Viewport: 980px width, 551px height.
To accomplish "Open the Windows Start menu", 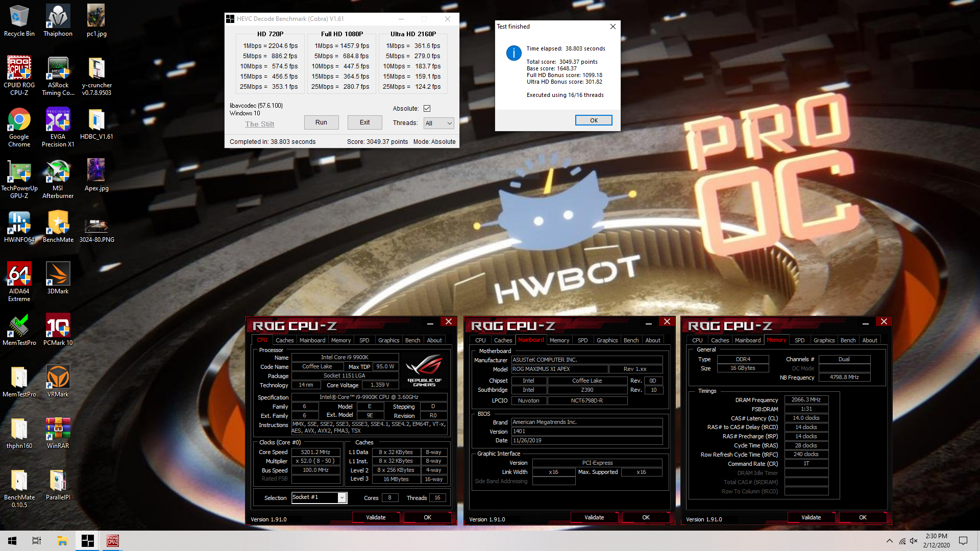I will [12, 541].
